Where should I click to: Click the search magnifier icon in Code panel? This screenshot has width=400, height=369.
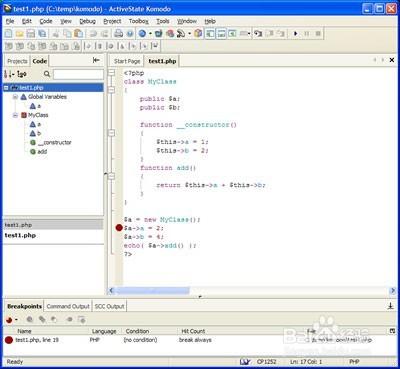47,74
